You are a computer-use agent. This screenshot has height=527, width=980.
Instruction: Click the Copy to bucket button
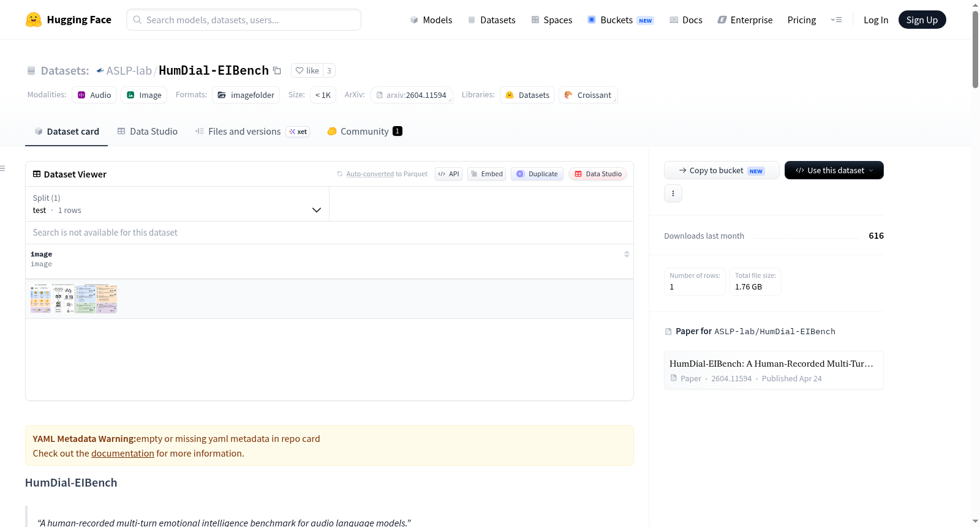tap(722, 170)
